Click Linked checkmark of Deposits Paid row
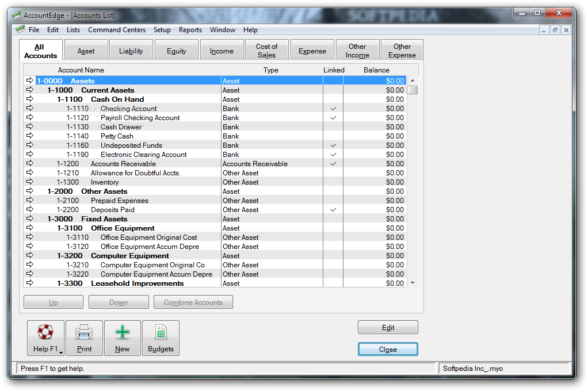Screen dimensions: 588x391 (x=333, y=209)
